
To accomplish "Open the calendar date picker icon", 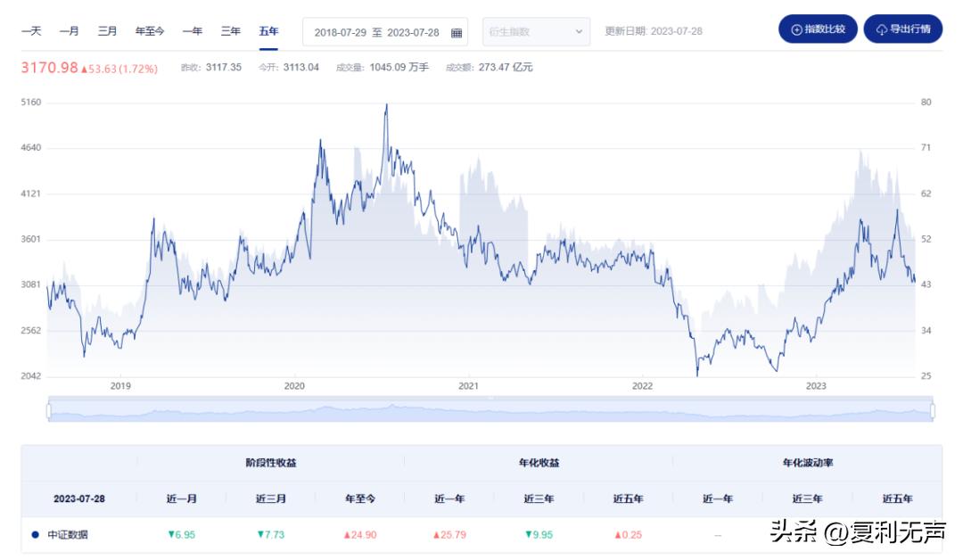I will (x=455, y=30).
